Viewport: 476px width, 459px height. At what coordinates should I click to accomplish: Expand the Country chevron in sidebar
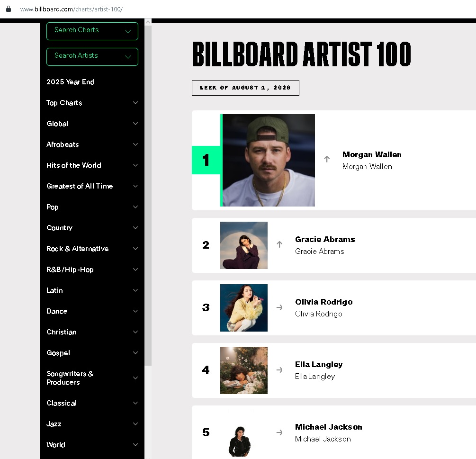click(x=135, y=228)
